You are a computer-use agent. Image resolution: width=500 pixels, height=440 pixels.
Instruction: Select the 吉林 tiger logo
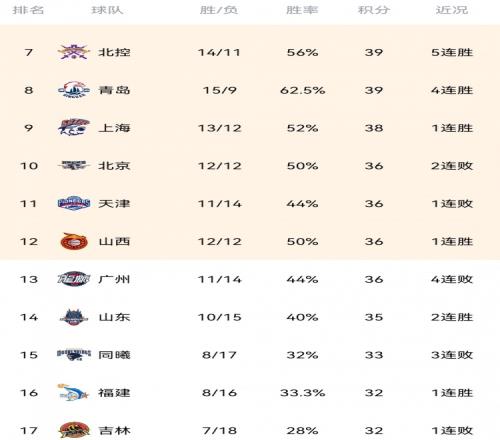pyautogui.click(x=74, y=430)
